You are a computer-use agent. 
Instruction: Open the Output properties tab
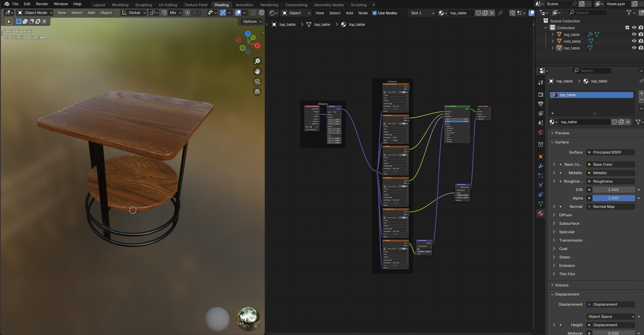pyautogui.click(x=541, y=104)
